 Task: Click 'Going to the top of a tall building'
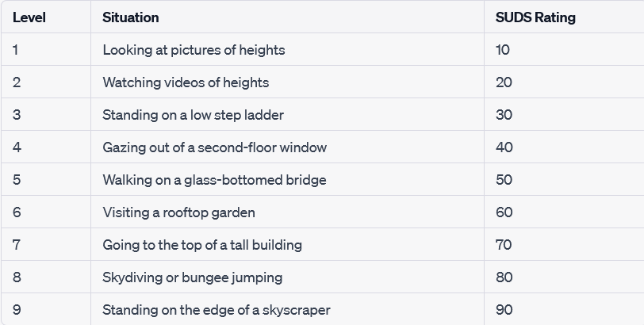202,245
